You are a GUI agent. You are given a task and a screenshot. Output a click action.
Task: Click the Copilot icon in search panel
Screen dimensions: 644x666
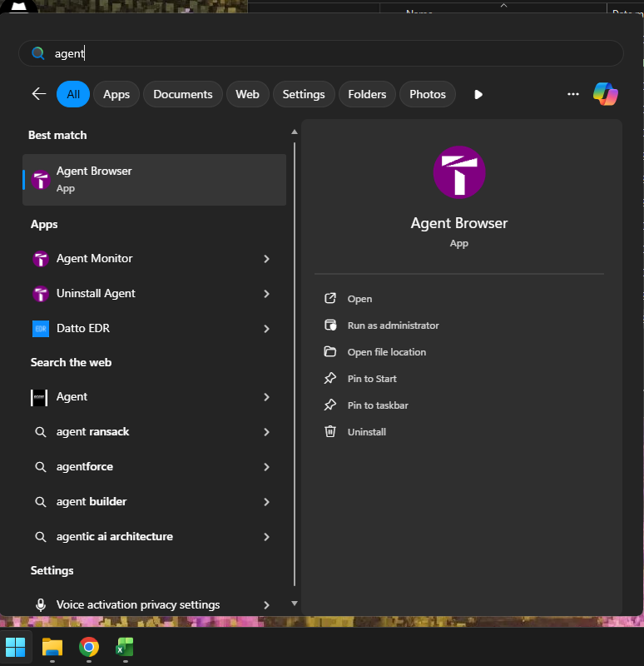pos(605,94)
